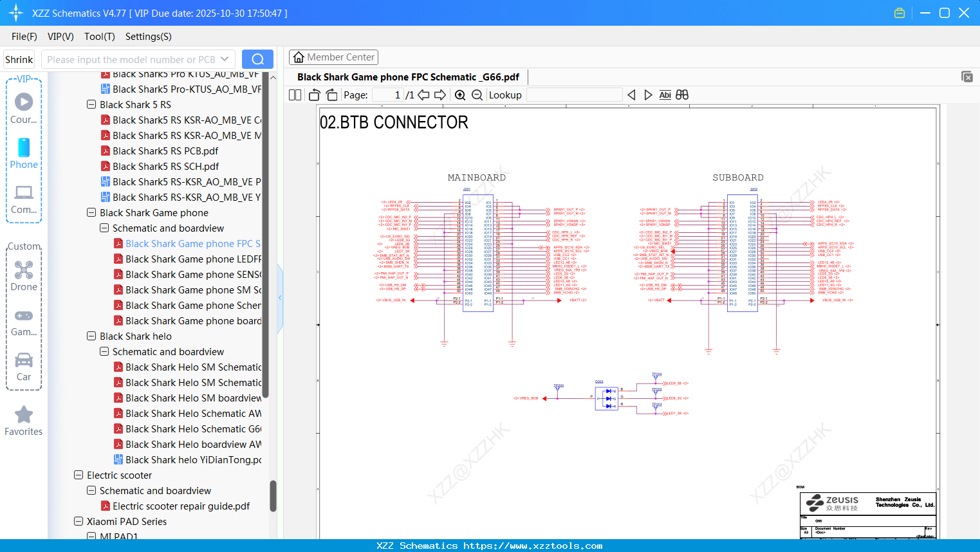Click the Lookup text field

(574, 95)
